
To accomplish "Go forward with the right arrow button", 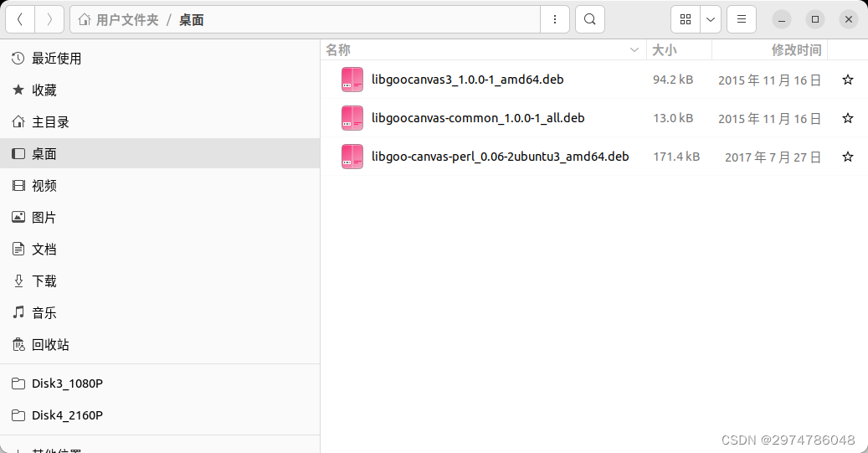I will tap(49, 20).
